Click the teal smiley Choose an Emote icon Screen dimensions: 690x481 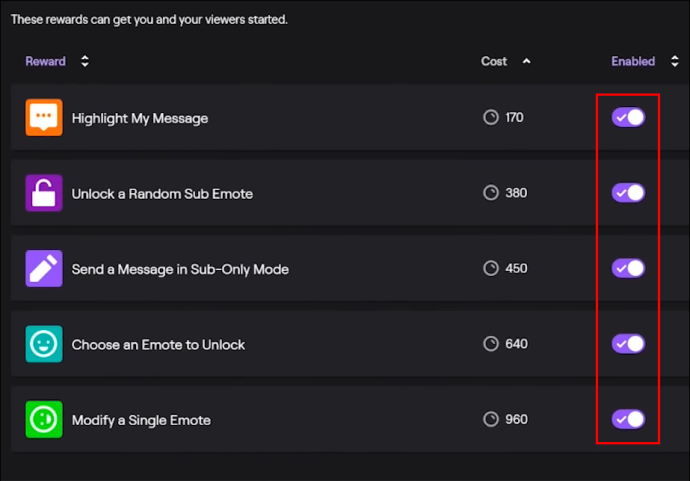pyautogui.click(x=44, y=344)
